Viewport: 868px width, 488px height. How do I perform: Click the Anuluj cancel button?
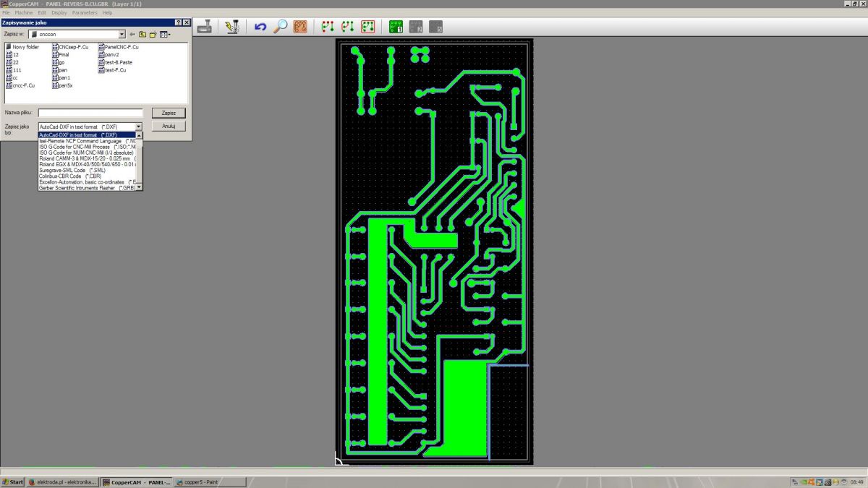click(x=169, y=126)
